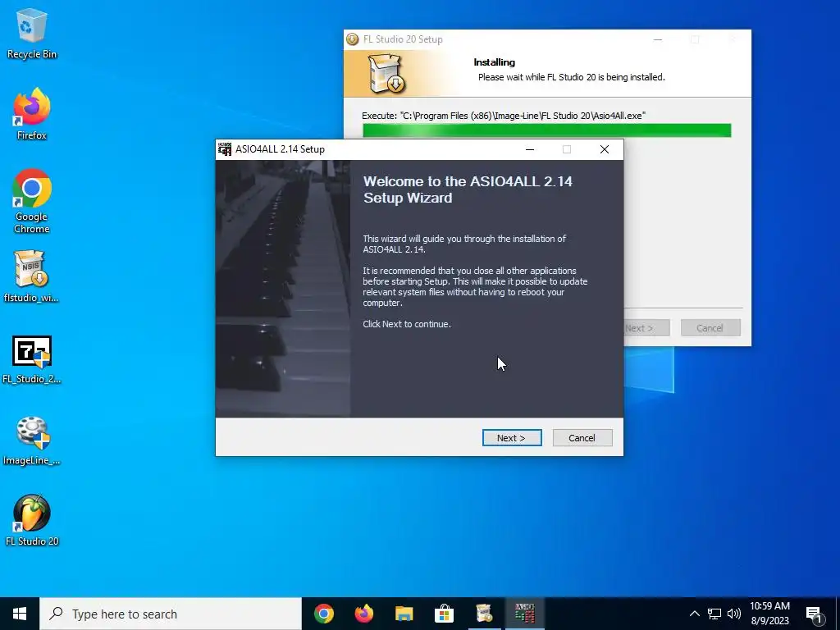Show hidden system tray icons
The height and width of the screenshot is (630, 840).
click(694, 614)
